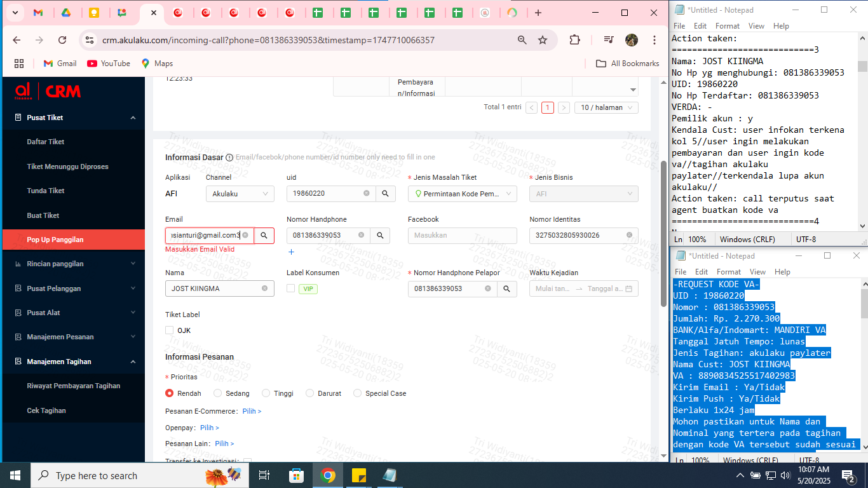Click the Pilih link beside Openpay
Screen dimensions: 868x488
210,428
